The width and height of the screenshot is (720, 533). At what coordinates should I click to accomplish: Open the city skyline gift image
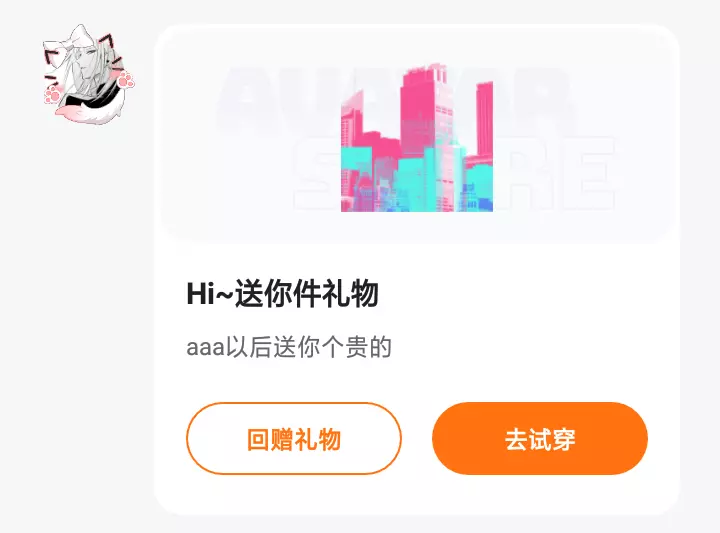point(417,138)
